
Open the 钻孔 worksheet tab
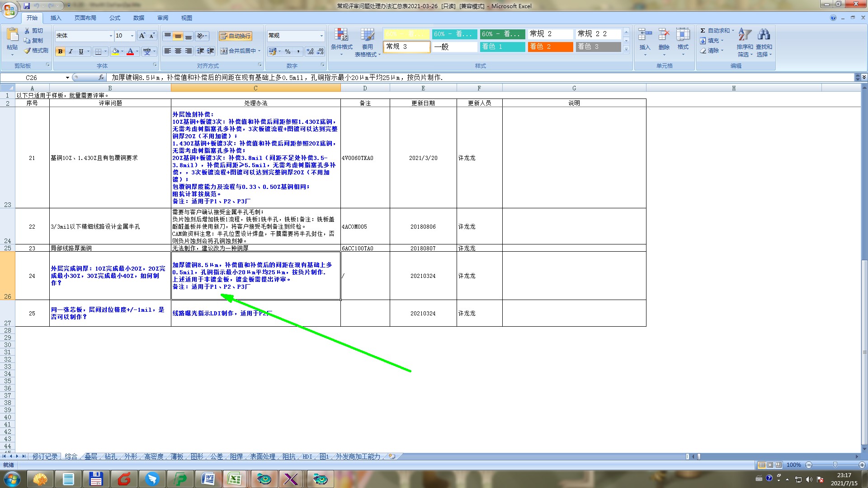coord(111,456)
